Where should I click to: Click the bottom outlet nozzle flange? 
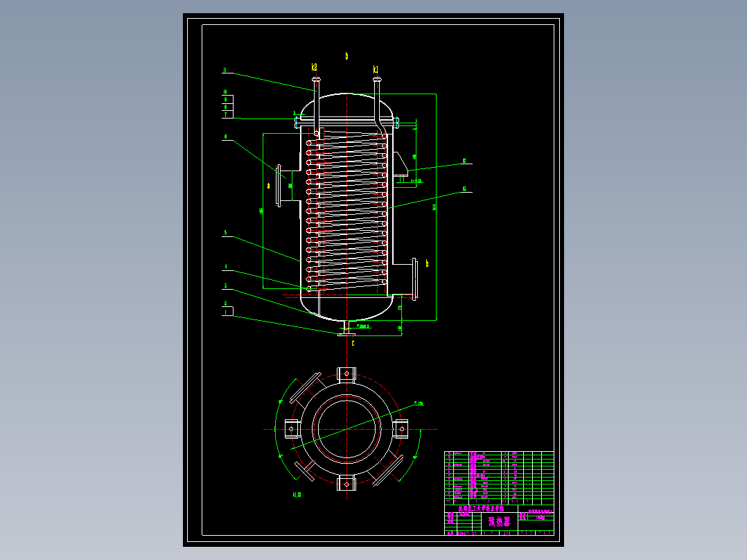tap(346, 334)
